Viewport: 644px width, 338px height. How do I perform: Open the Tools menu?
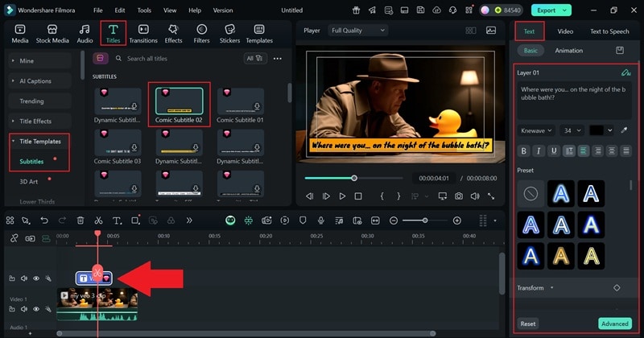tap(144, 10)
